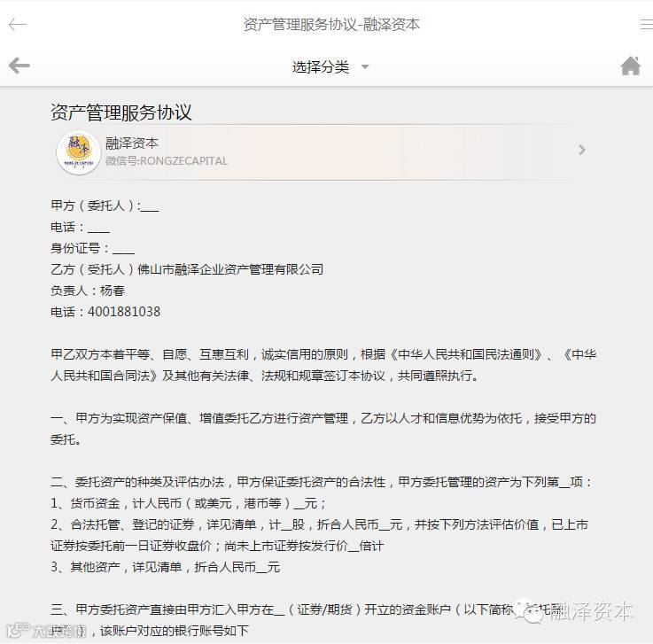The image size is (653, 644).
Task: Open the 融泽资本 account name link
Action: pyautogui.click(x=132, y=144)
